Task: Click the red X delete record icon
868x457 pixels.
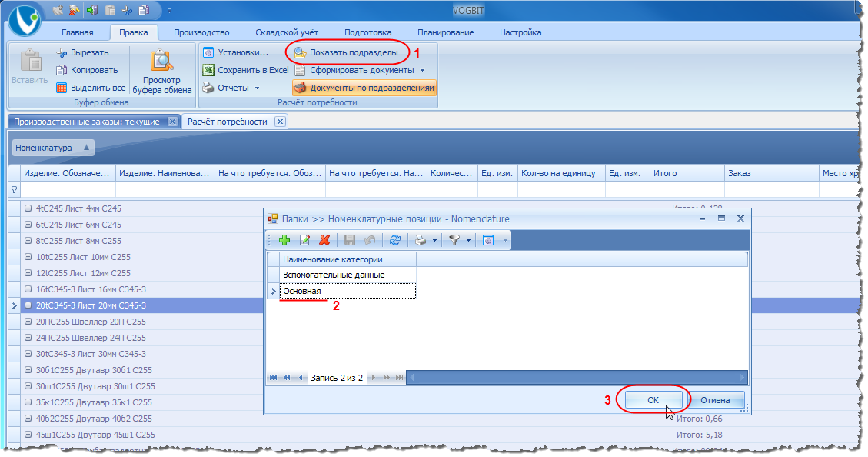Action: [x=324, y=240]
